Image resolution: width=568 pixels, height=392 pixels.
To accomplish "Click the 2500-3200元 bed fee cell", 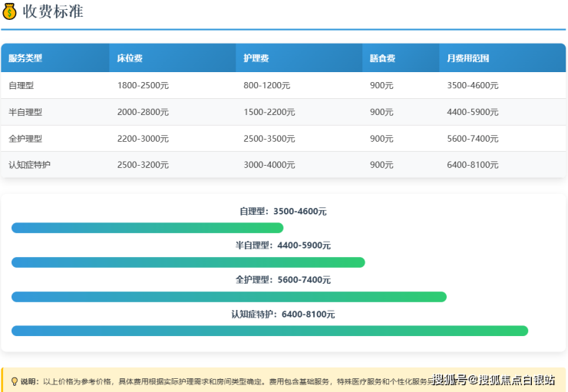I will tap(143, 165).
